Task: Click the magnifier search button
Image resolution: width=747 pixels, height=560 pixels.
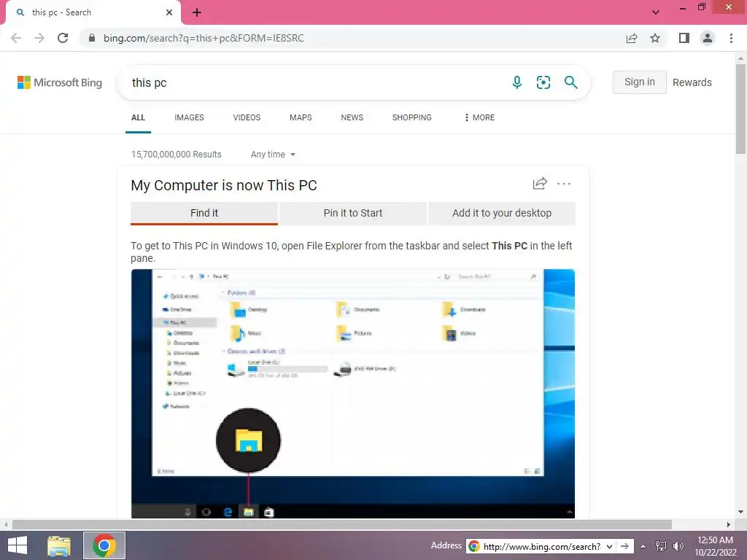Action: (570, 82)
